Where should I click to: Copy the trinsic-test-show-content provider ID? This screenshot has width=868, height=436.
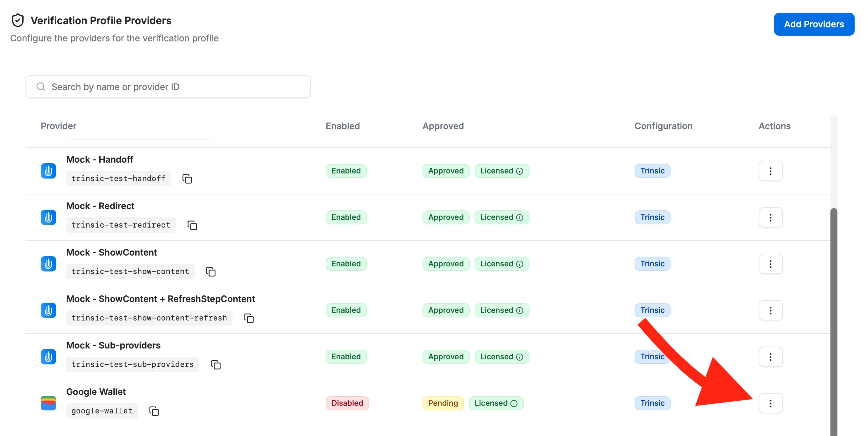210,272
